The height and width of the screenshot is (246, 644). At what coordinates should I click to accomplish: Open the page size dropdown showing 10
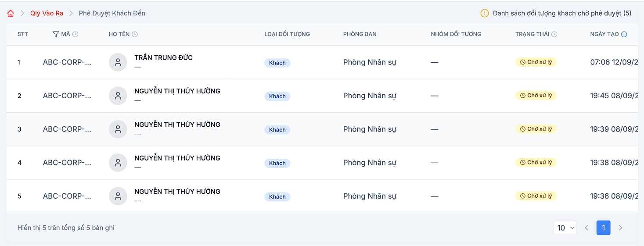pos(565,228)
